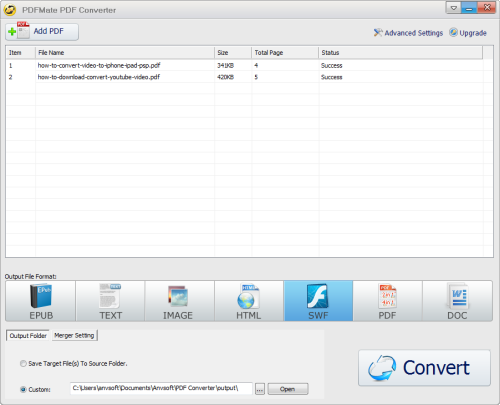Viewport: 500px width, 405px height.
Task: Select IMAGE output format
Action: coord(180,301)
